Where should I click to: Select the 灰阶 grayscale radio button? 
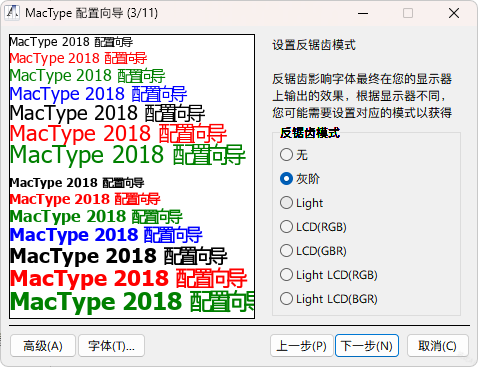pyautogui.click(x=300, y=179)
